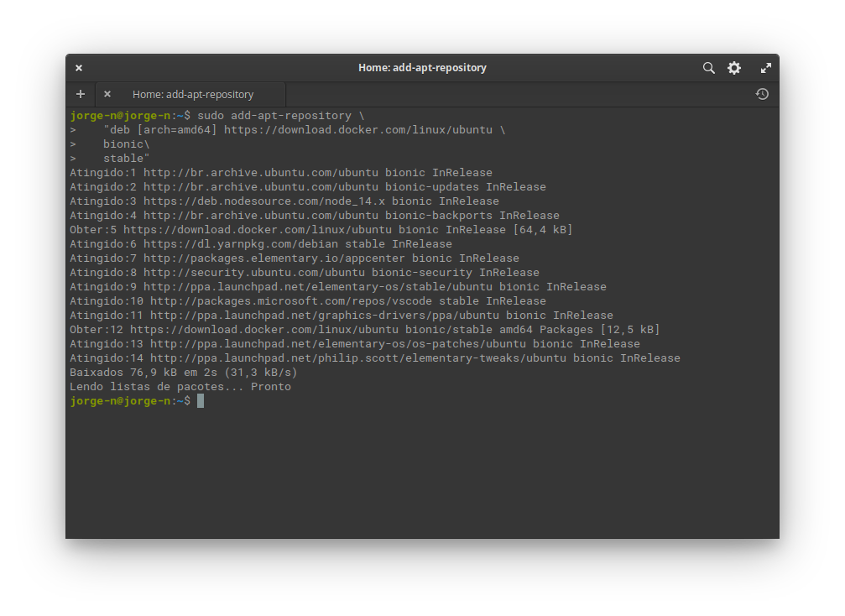845x616 pixels.
Task: Click Atingido:1 br.archive bionic InRelease line
Action: pyautogui.click(x=281, y=172)
